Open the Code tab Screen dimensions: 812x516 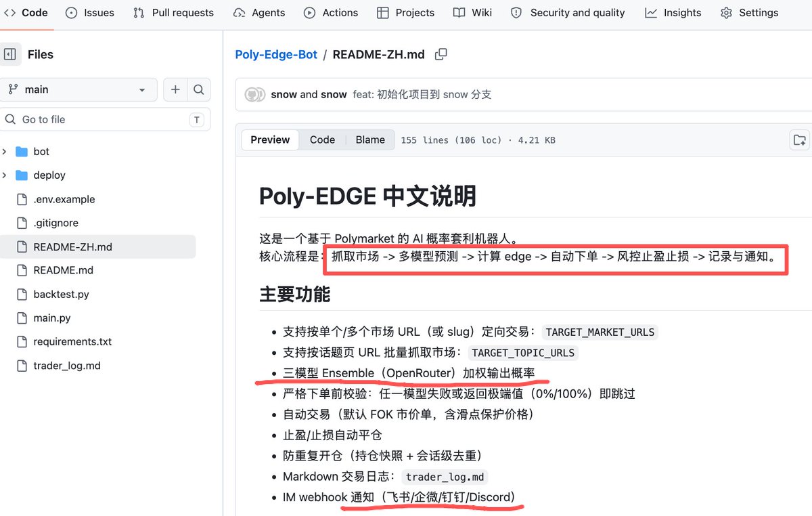[x=26, y=12]
